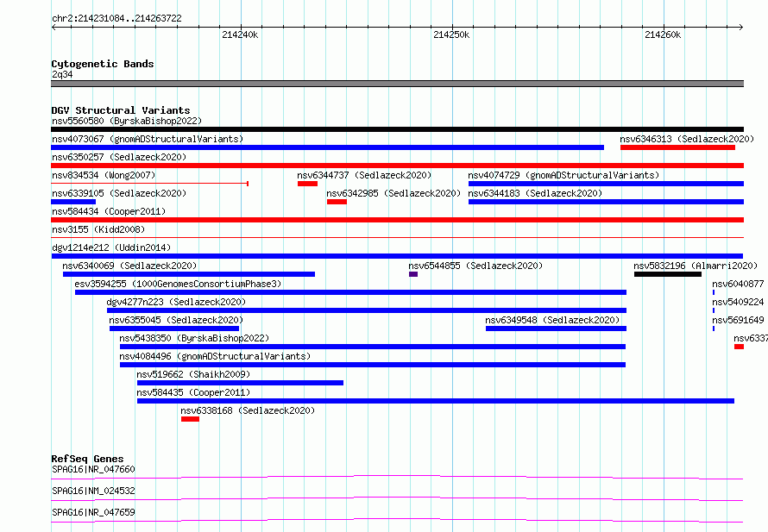Click nsv5438350 (ByrskaBishop2022) label
Screen dimensions: 768x532
point(194,338)
